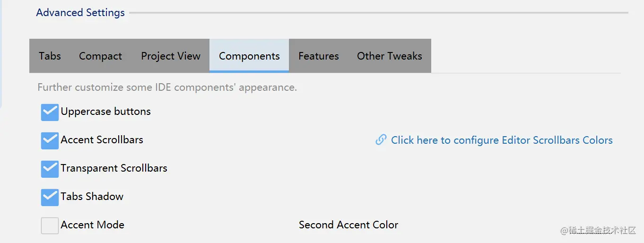Click the 'Tabs Shadow' label text
The height and width of the screenshot is (243, 644).
92,197
